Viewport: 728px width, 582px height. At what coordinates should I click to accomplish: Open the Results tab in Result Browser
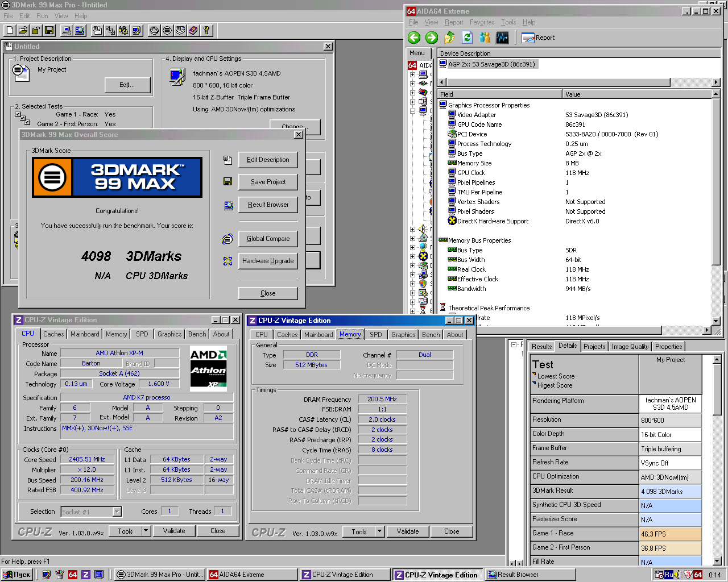pos(541,347)
